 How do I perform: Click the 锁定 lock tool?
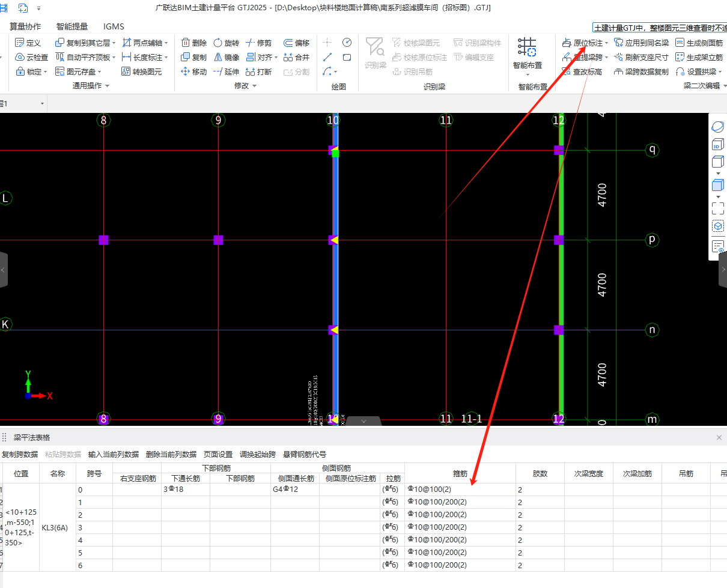[x=28, y=71]
